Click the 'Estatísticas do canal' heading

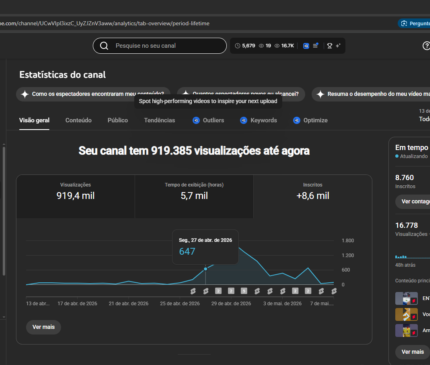(63, 75)
